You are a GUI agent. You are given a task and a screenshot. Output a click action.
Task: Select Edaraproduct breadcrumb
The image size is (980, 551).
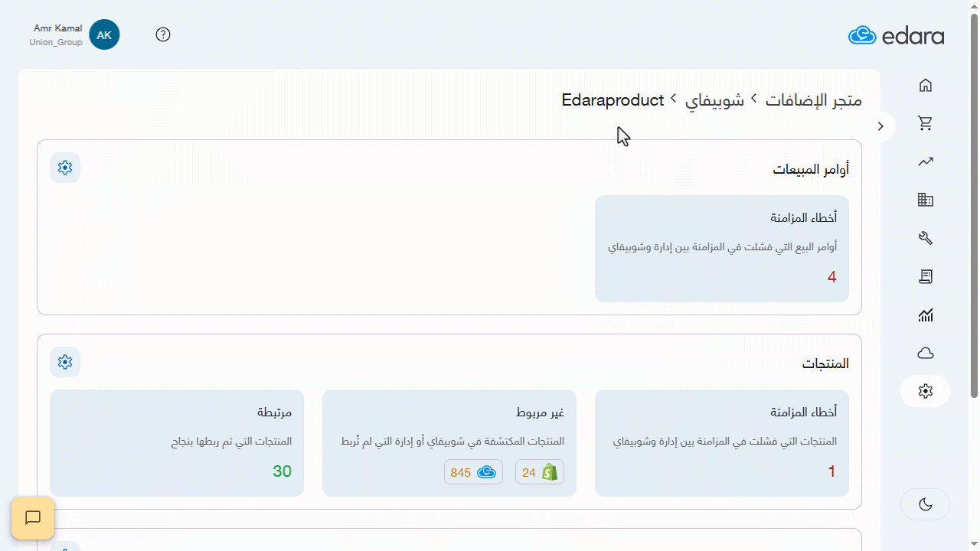[x=612, y=100]
